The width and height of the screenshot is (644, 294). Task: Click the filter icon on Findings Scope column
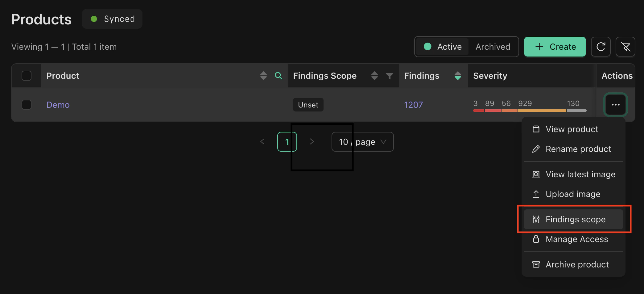[x=390, y=76]
